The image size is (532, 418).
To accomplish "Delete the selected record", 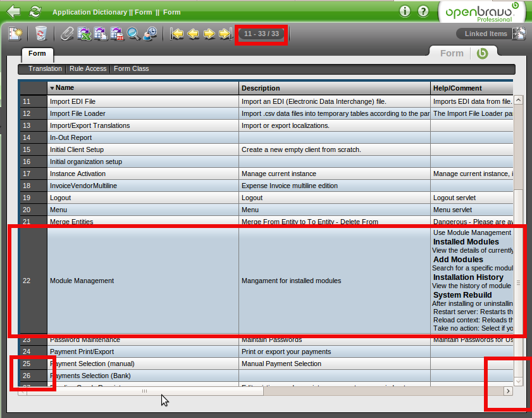I will click(x=41, y=34).
